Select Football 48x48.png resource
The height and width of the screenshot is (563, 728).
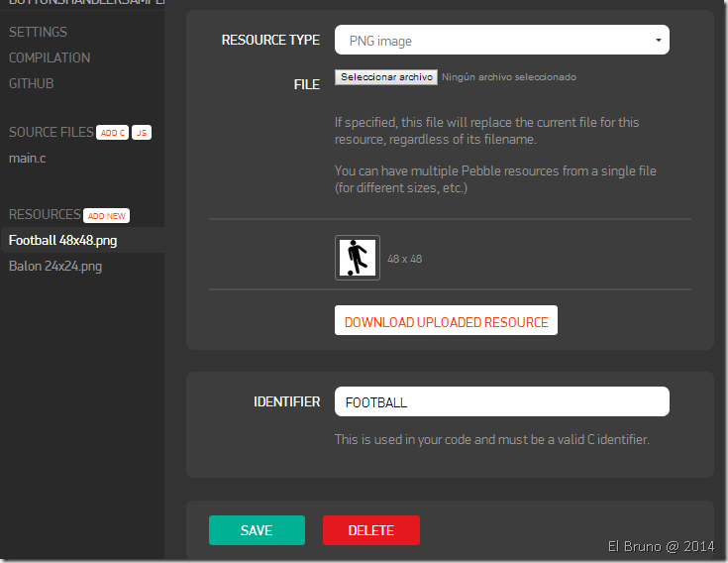(x=63, y=240)
